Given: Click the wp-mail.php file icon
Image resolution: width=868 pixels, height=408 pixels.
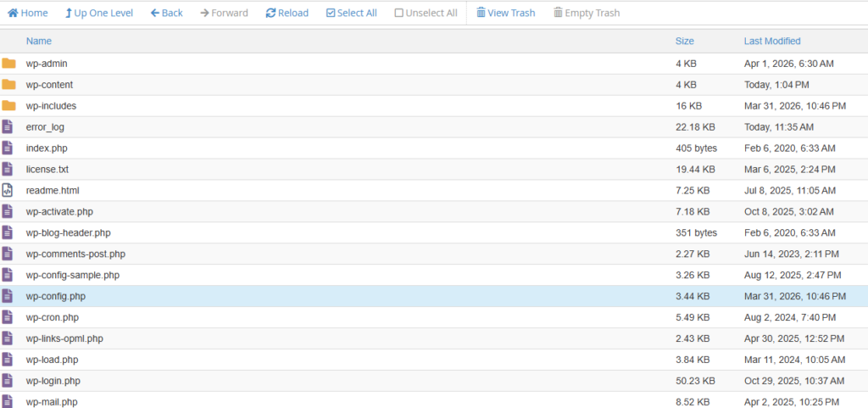Looking at the screenshot, I should pos(7,401).
